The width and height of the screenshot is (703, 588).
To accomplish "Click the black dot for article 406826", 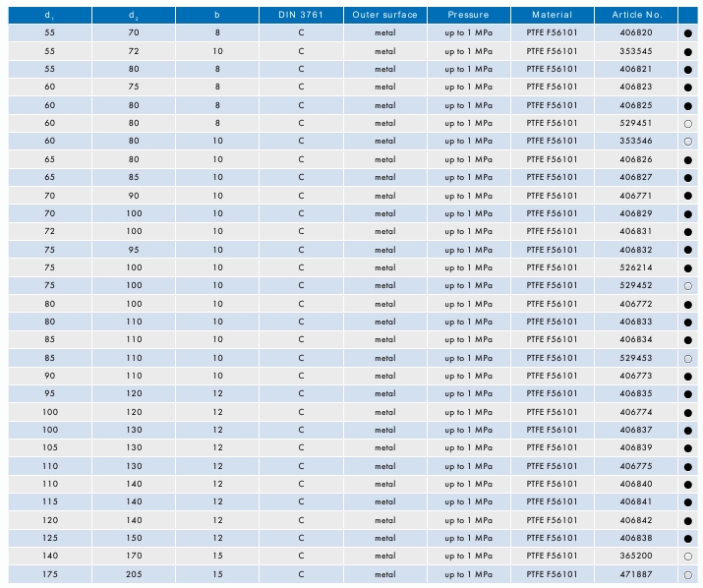I will 688,159.
